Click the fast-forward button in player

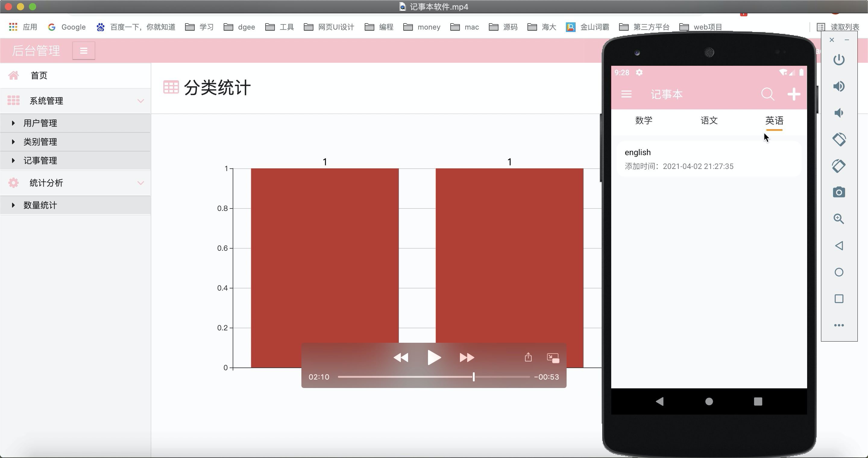click(x=467, y=358)
